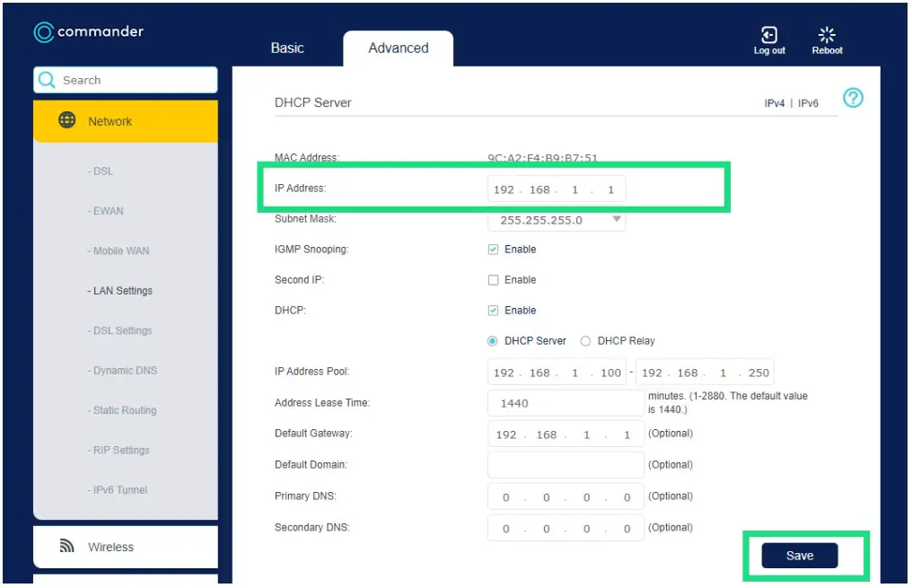This screenshot has height=588, width=912.
Task: Click the Wireless signal icon in sidebar
Action: 66,546
